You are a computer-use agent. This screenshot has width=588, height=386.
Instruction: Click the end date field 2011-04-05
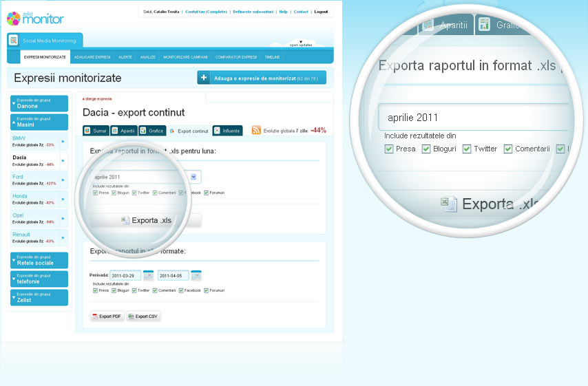coord(173,275)
